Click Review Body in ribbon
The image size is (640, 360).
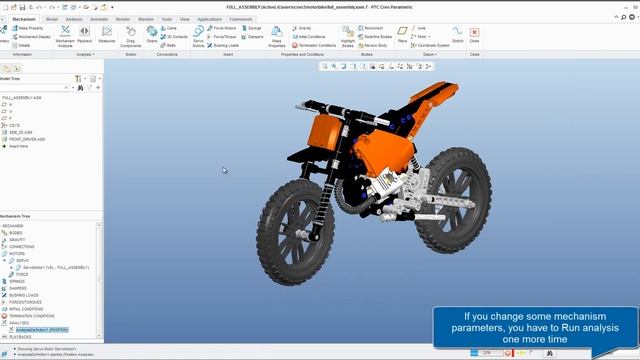point(373,45)
